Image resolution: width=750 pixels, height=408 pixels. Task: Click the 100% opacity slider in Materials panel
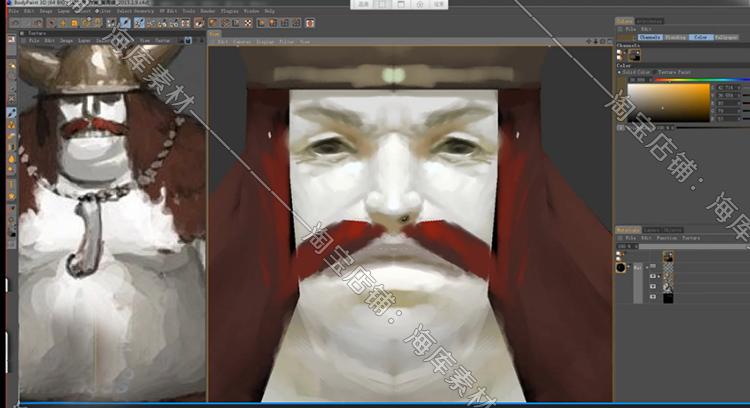tap(694, 246)
